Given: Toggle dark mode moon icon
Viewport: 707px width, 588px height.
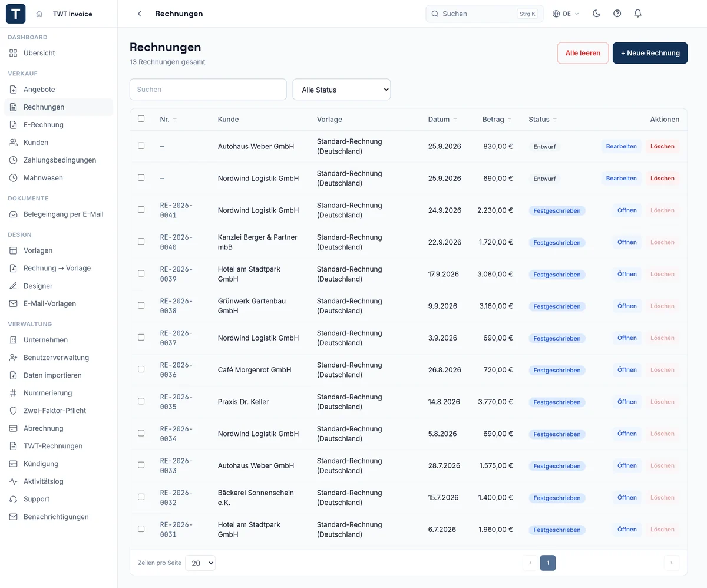Looking at the screenshot, I should pos(596,14).
